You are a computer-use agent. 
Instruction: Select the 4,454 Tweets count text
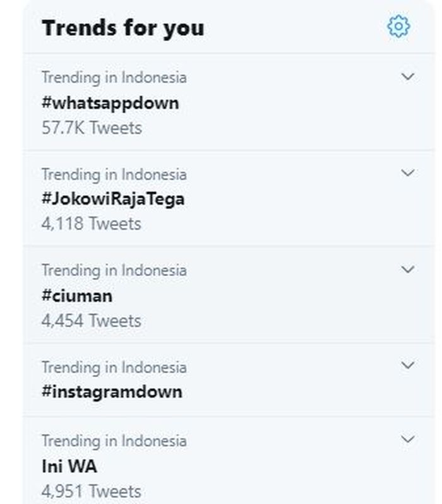point(92,320)
